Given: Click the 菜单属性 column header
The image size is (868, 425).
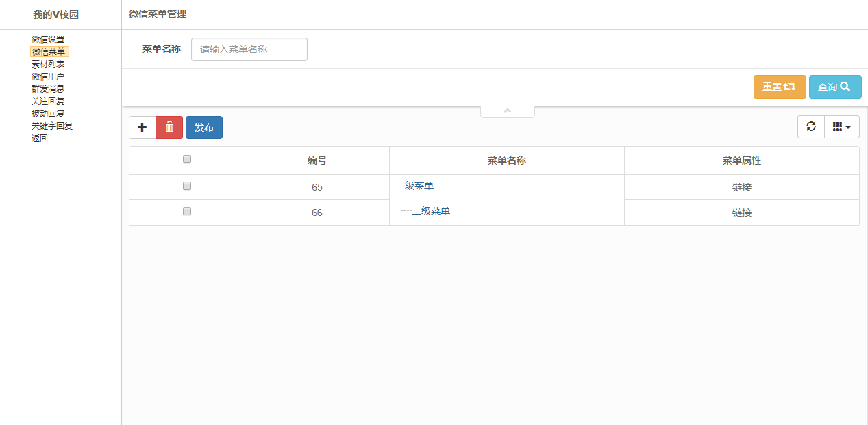Looking at the screenshot, I should (742, 160).
